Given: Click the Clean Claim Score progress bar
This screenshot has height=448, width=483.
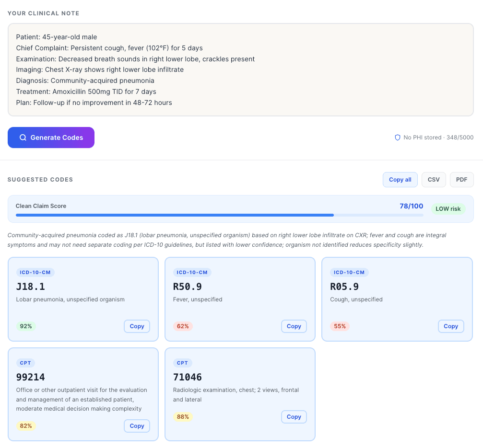Looking at the screenshot, I should pos(219,215).
